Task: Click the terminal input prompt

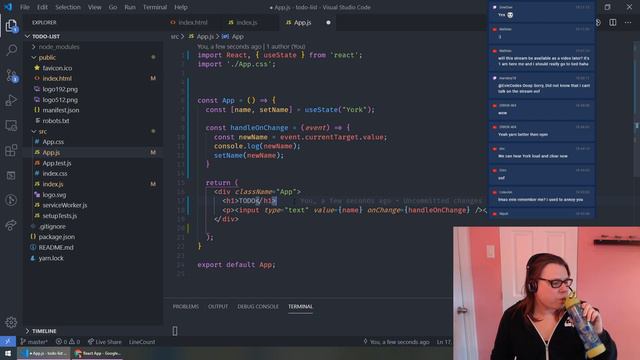Action: point(175,331)
